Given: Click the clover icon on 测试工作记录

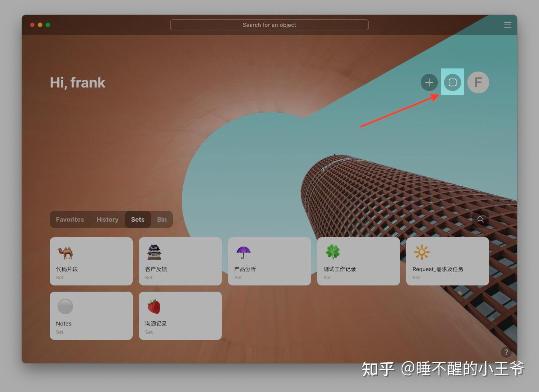Looking at the screenshot, I should [x=333, y=252].
